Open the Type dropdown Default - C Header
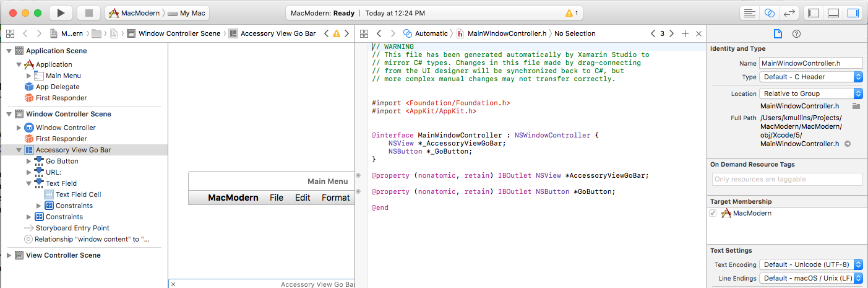 [810, 77]
